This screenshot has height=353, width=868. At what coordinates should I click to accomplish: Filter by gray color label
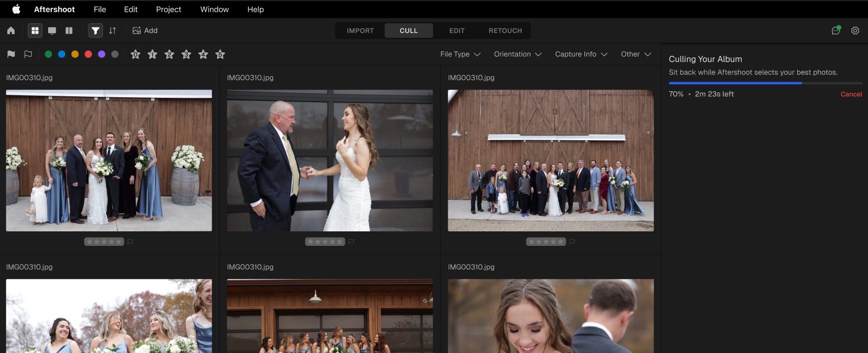coord(115,54)
